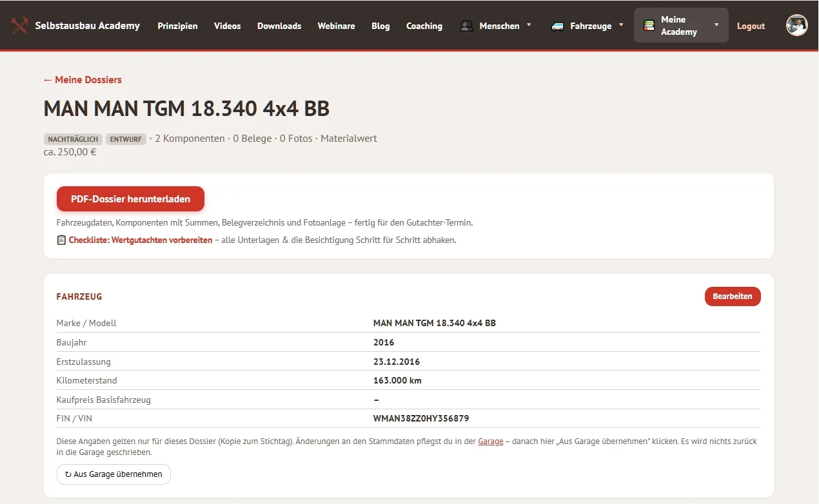Click the Menschen people icon
This screenshot has width=819, height=504.
466,26
